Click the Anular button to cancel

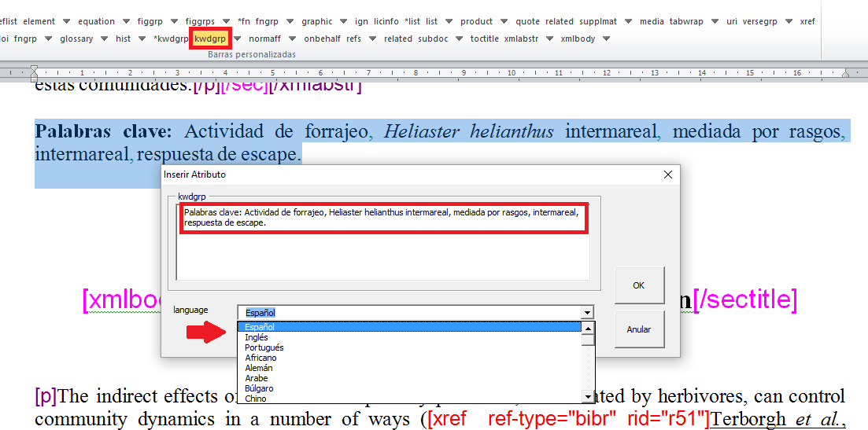[638, 329]
